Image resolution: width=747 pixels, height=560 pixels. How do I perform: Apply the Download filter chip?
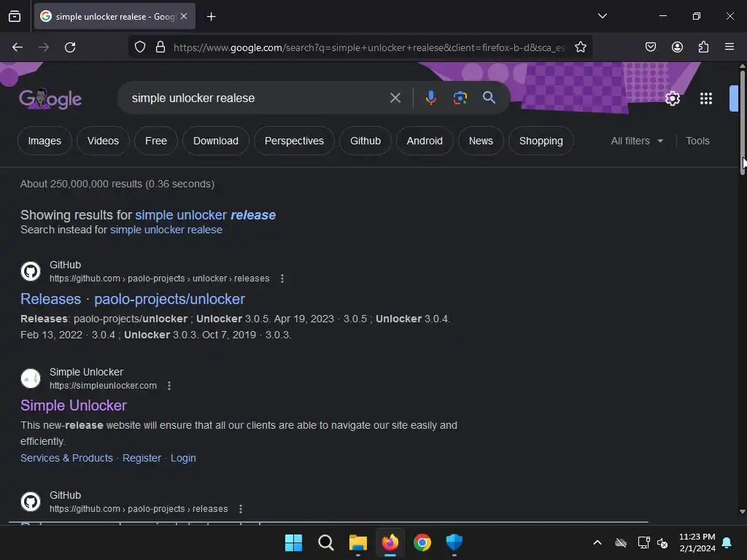click(x=216, y=141)
